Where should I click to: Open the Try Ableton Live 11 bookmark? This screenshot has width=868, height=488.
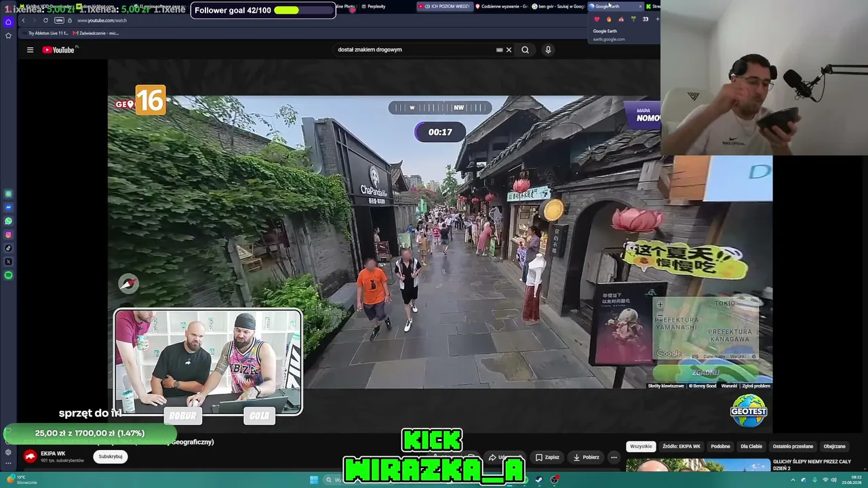[45, 33]
